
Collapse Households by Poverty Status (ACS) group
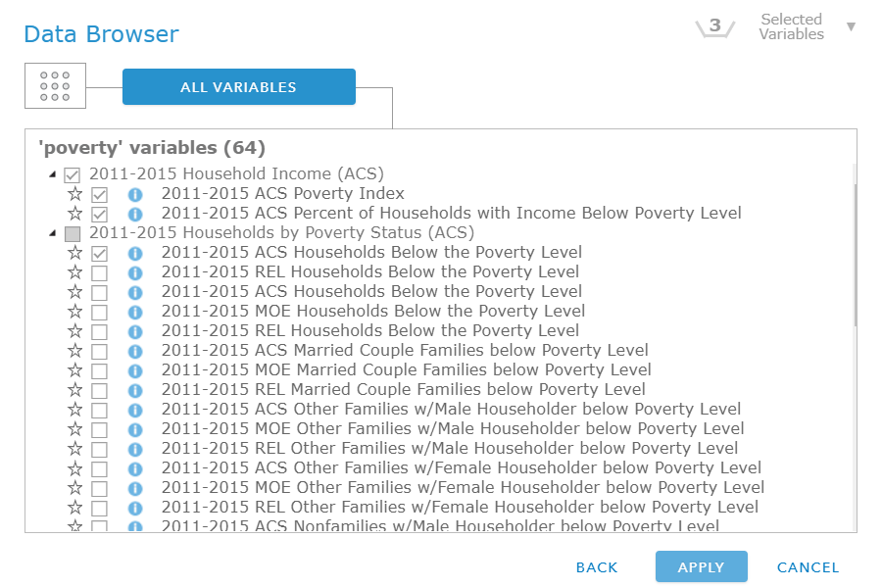coord(51,233)
